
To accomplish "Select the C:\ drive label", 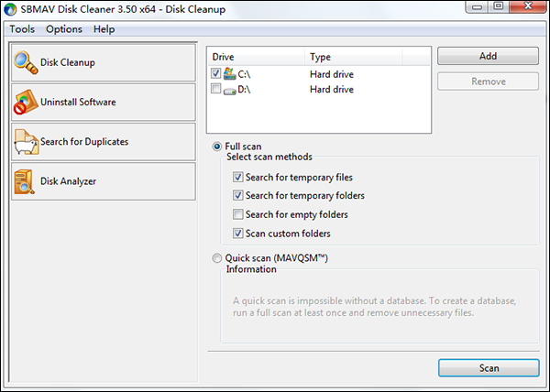I will 244,74.
